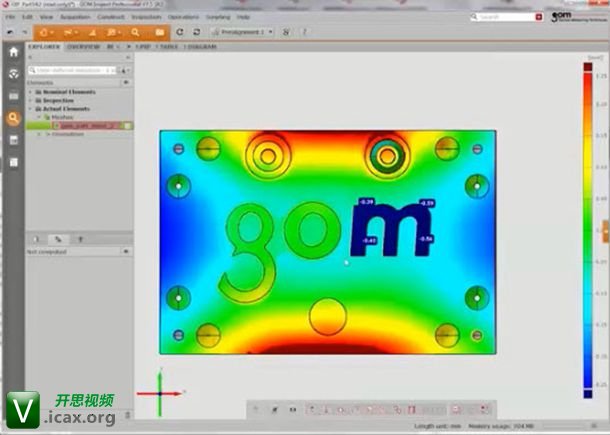Toggle the eye icon in Elements header

(x=126, y=82)
